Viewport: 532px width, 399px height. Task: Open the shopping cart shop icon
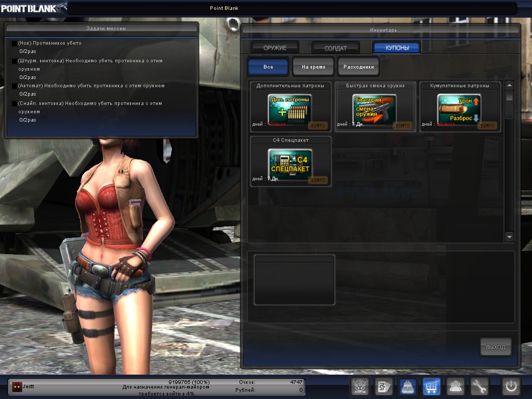tap(431, 387)
